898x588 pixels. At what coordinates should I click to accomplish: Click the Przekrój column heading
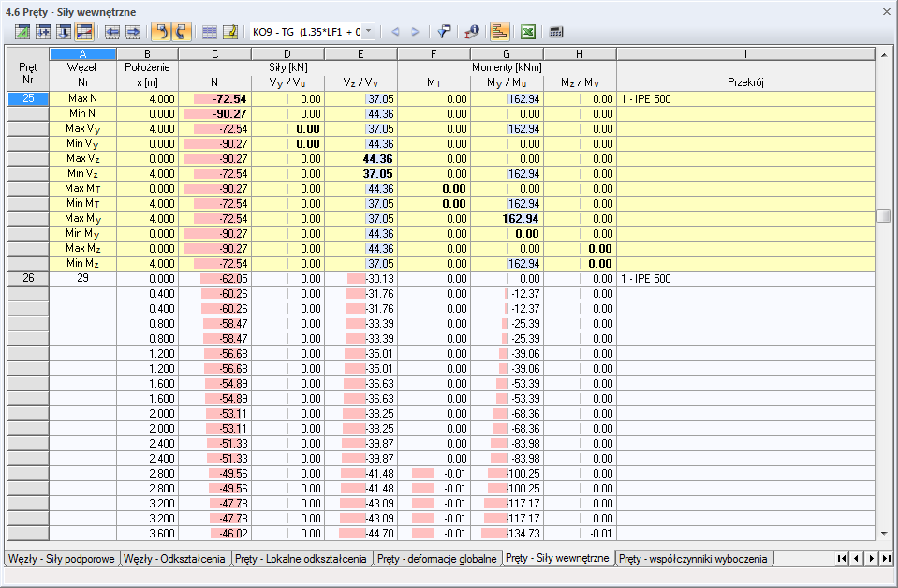(x=745, y=81)
